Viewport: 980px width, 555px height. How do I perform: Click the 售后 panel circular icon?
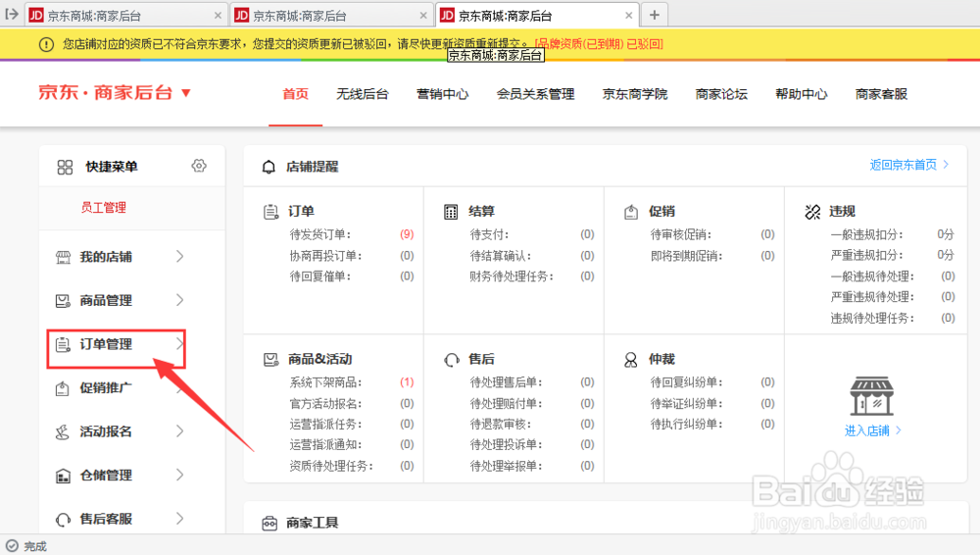pos(451,360)
